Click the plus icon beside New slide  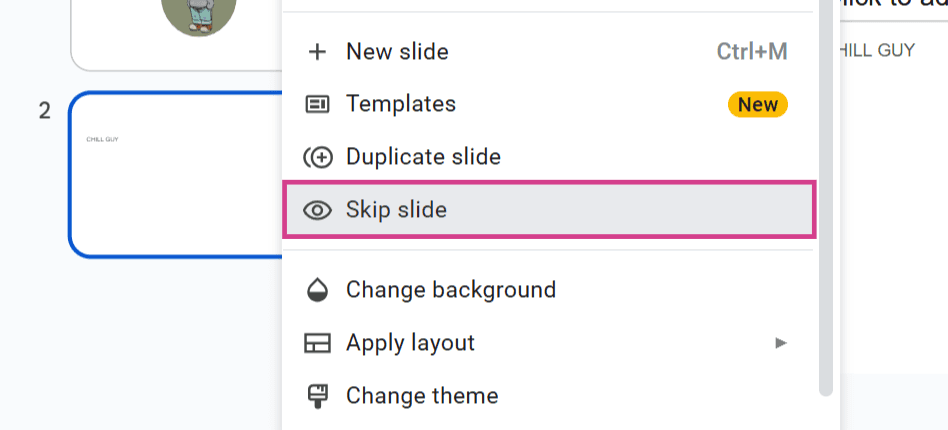coord(317,52)
